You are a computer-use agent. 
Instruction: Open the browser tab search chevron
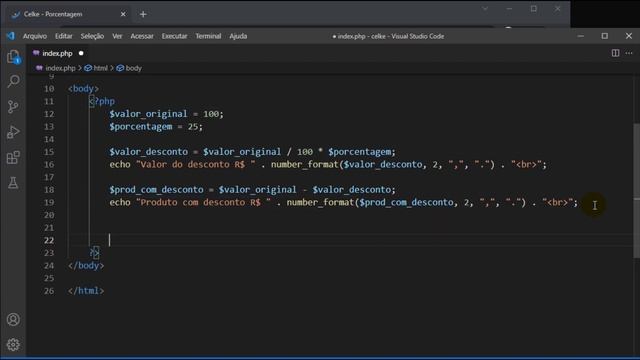tap(485, 9)
